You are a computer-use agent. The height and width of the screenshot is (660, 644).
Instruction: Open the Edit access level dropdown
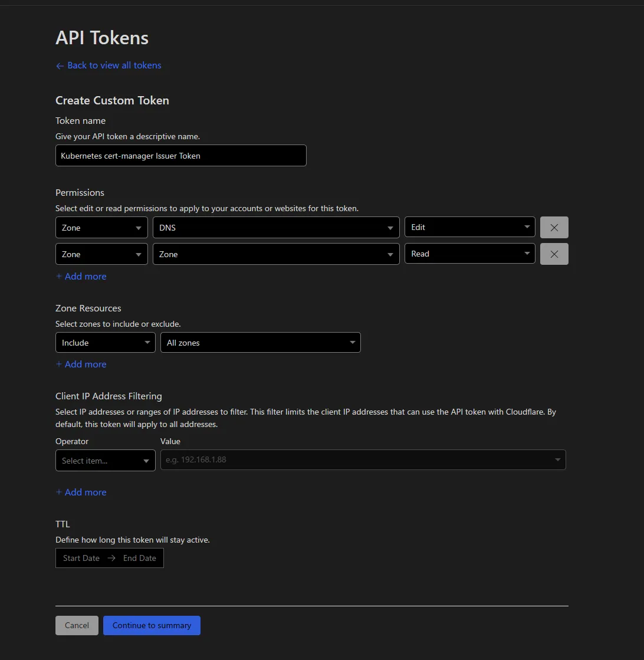point(469,227)
